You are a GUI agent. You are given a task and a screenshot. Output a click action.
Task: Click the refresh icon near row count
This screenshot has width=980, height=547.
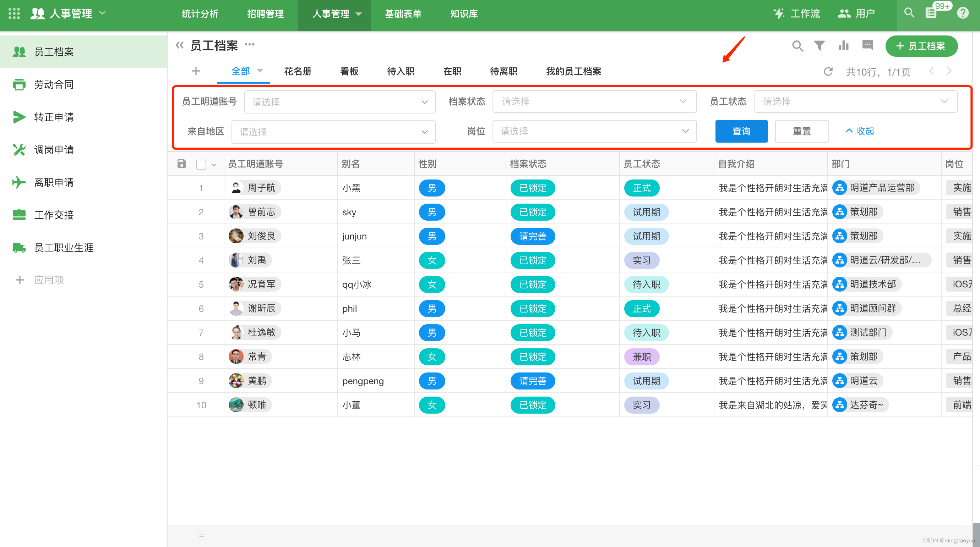tap(828, 71)
